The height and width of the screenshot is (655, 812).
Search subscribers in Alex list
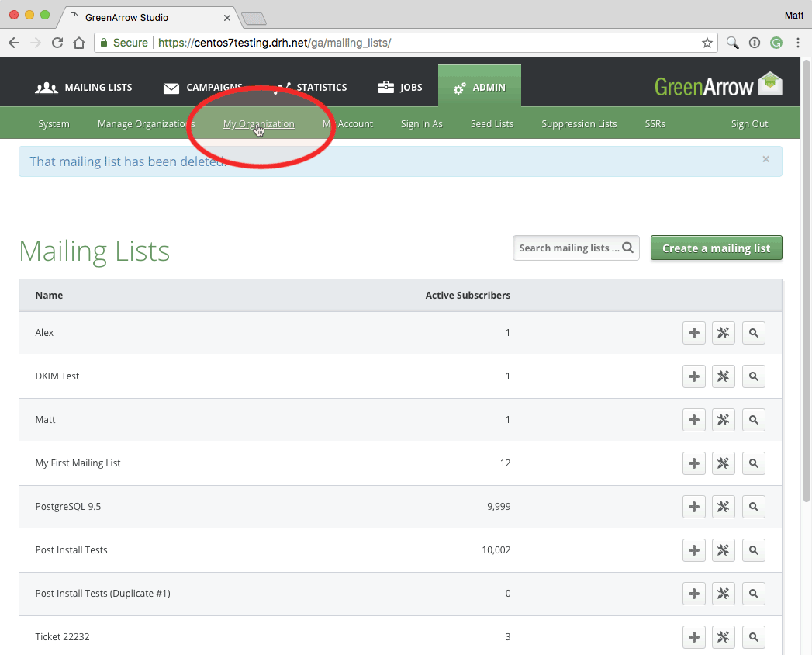point(754,333)
